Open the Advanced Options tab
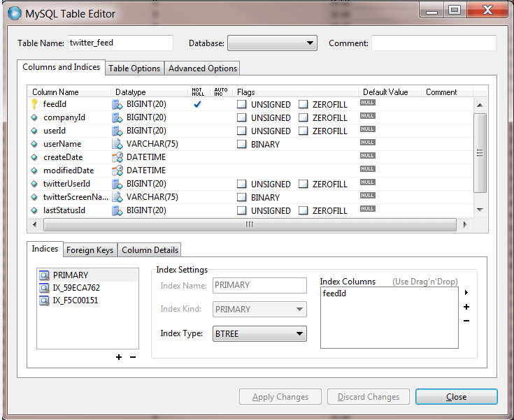 click(203, 68)
